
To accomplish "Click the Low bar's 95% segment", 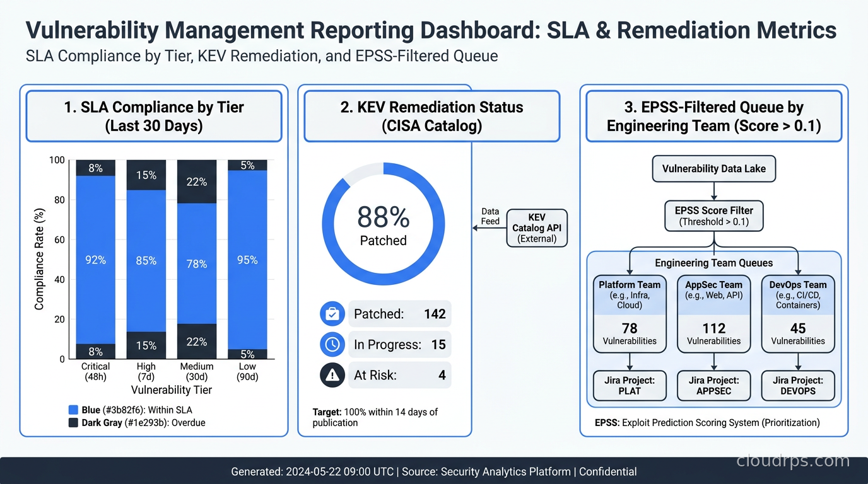I will click(247, 260).
